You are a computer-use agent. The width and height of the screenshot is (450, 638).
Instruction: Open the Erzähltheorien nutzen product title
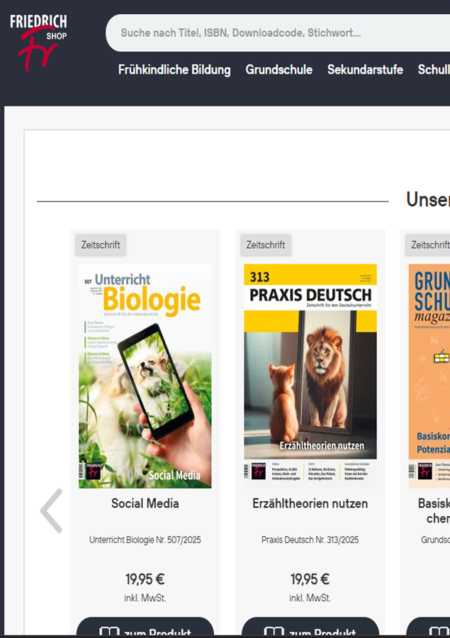point(310,503)
